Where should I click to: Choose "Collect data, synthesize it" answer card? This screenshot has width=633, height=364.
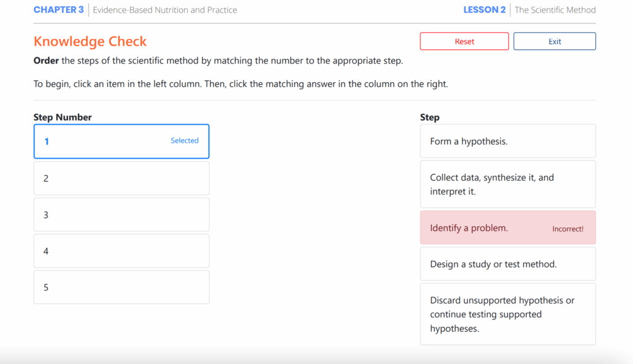(x=508, y=184)
